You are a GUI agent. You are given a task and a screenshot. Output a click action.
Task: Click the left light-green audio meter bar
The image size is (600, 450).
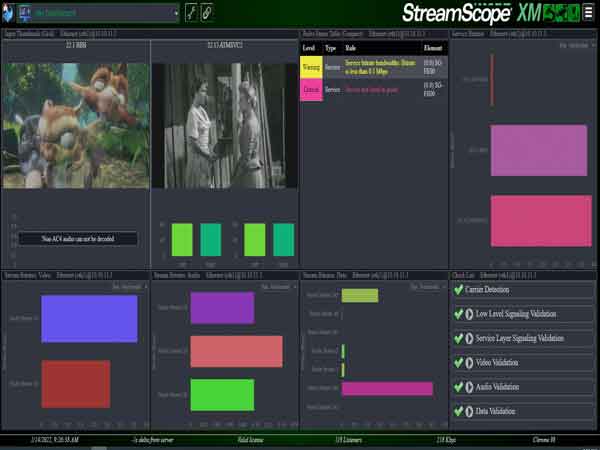182,240
